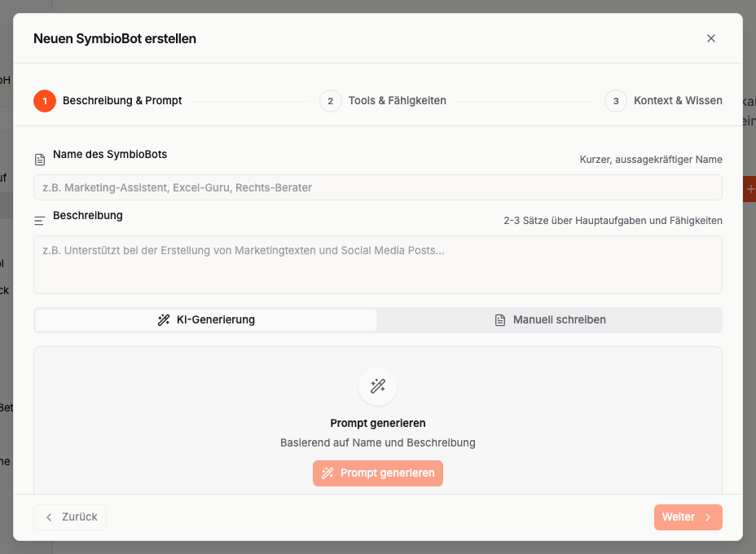Viewport: 756px width, 554px height.
Task: Select step 1 Beschreibung & Prompt
Action: [x=121, y=101]
